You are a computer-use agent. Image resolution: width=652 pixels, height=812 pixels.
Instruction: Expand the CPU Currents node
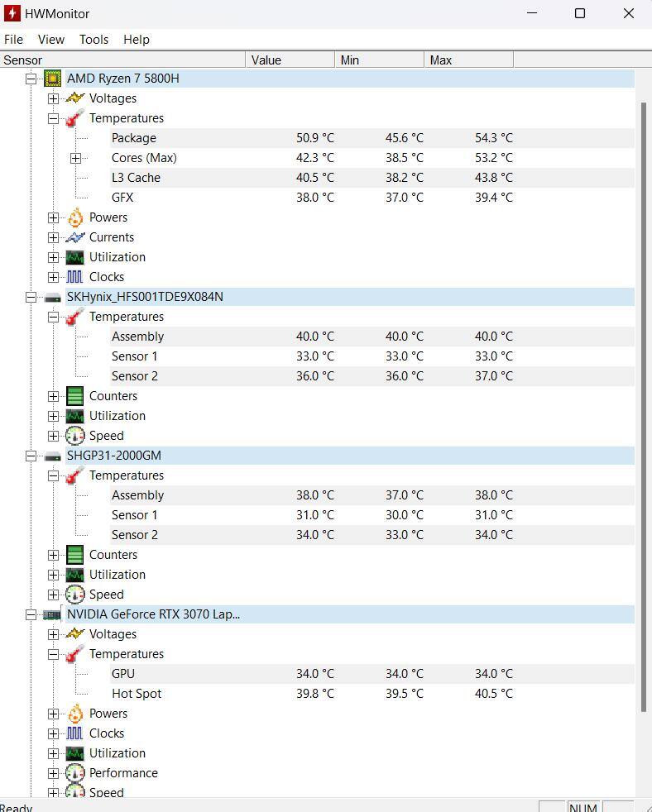54,237
